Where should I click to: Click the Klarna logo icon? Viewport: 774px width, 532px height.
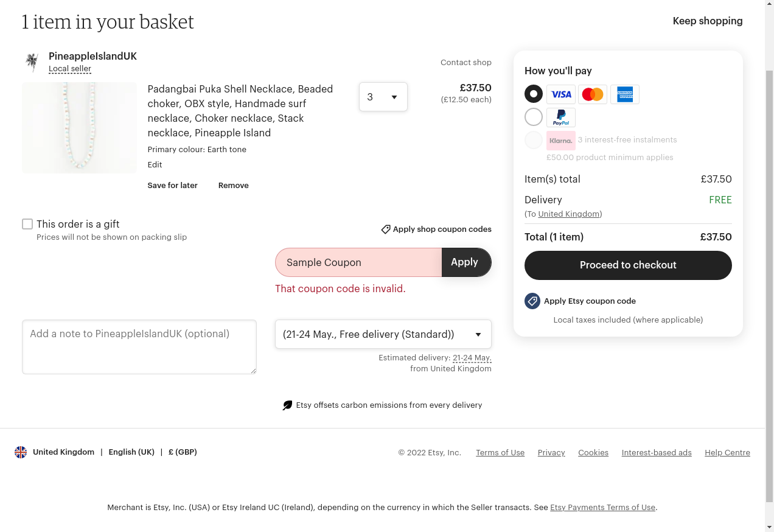click(x=561, y=141)
